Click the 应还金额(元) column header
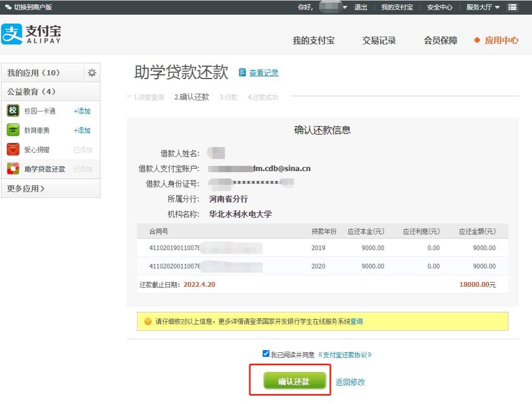 pyautogui.click(x=477, y=231)
